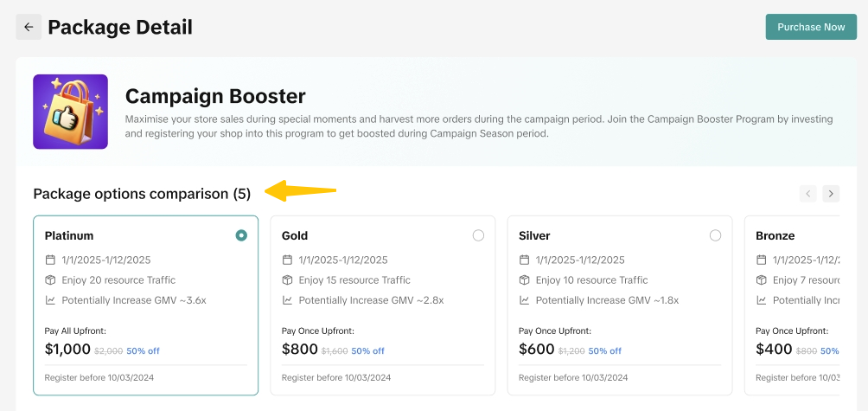Click the Gold 50% off discount label
The width and height of the screenshot is (868, 411).
click(x=367, y=351)
